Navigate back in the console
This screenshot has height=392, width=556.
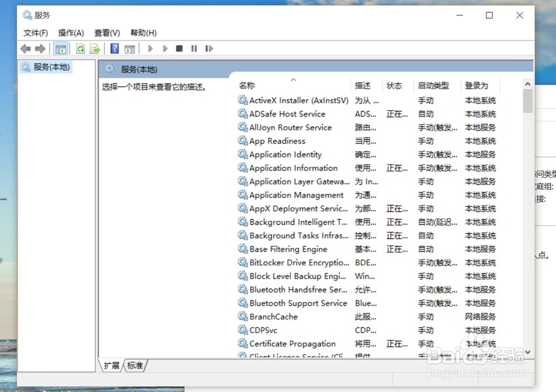click(26, 48)
